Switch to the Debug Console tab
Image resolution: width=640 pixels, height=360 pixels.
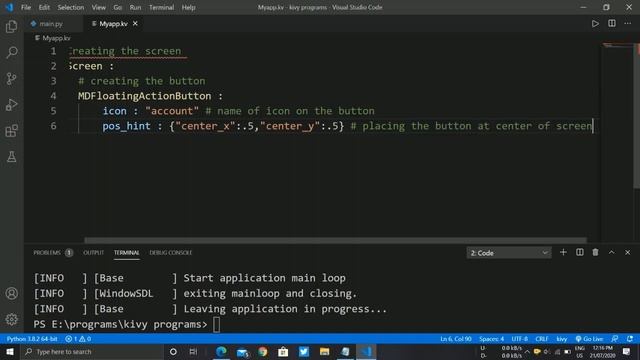tap(171, 253)
